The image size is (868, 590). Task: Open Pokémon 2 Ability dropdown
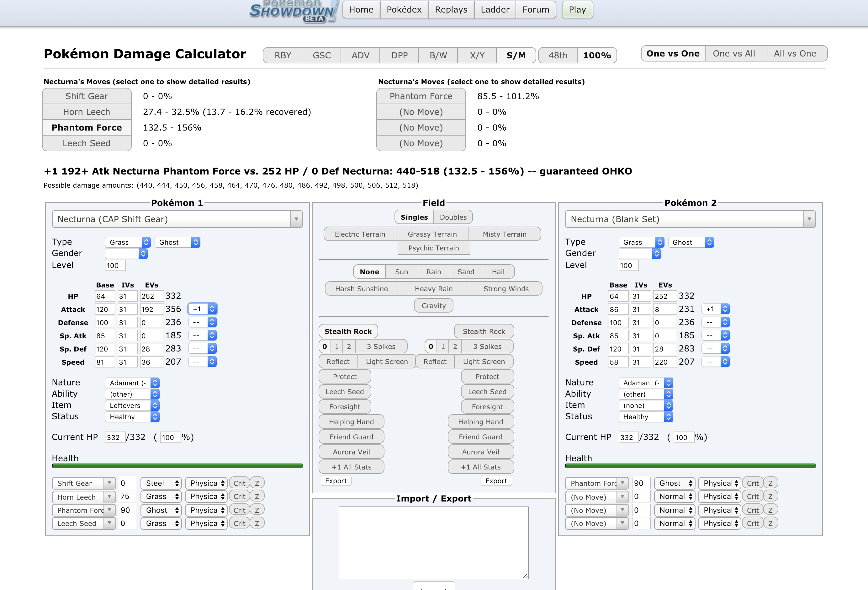point(646,394)
